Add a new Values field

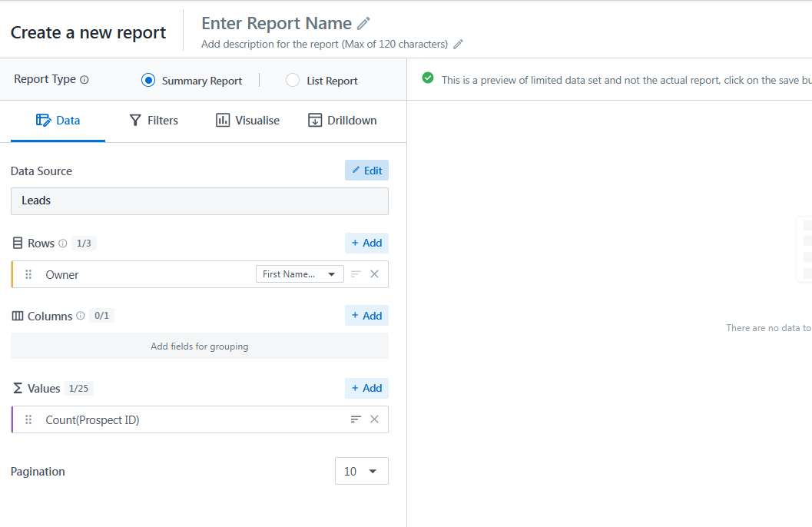point(366,389)
